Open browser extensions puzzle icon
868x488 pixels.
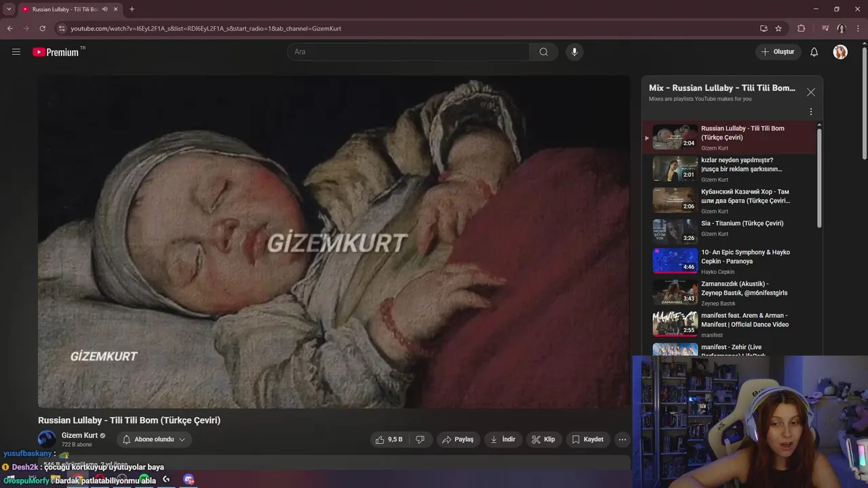(x=801, y=28)
